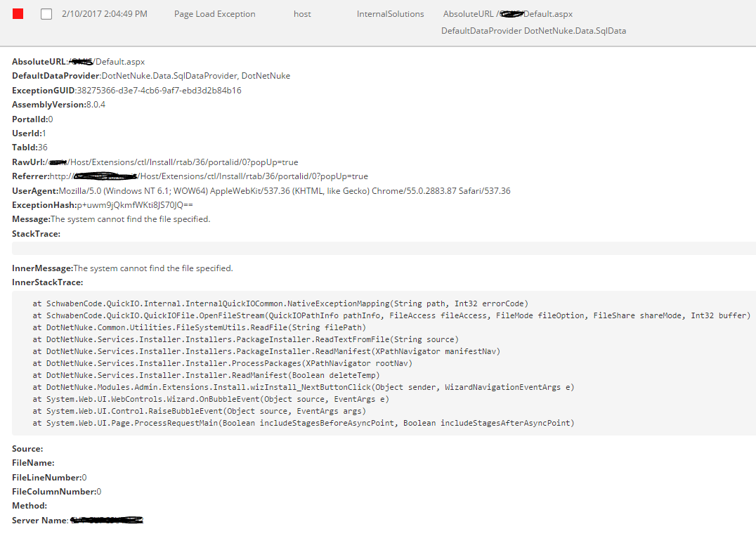Screen dimensions: 756x536
Task: Click the PackageInstaller.ReadTextFromFile stack trace line
Action: point(246,339)
